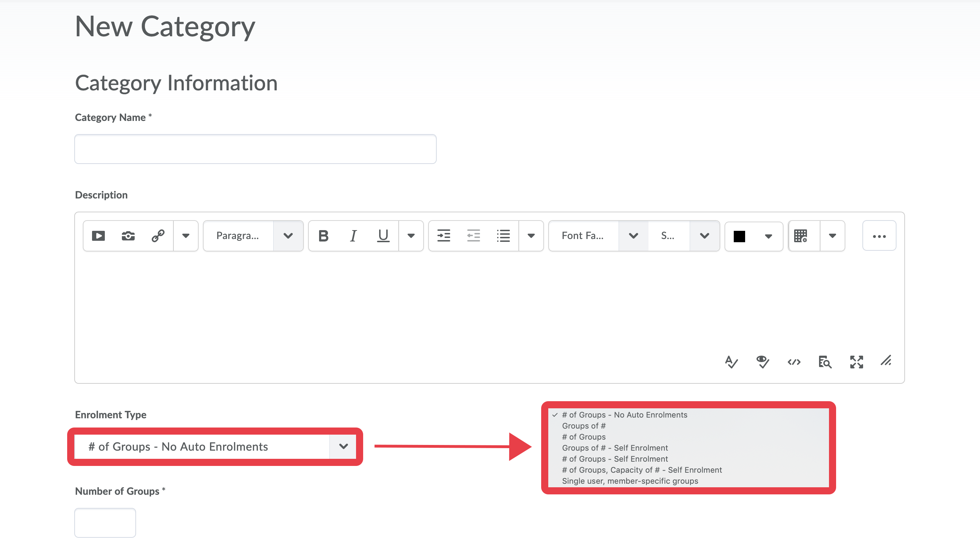Image resolution: width=980 pixels, height=552 pixels.
Task: Toggle bold formatting
Action: point(323,236)
